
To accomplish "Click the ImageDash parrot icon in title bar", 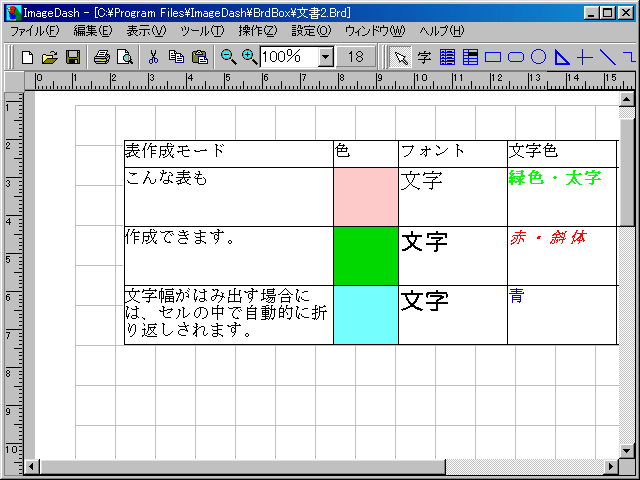I will point(13,13).
